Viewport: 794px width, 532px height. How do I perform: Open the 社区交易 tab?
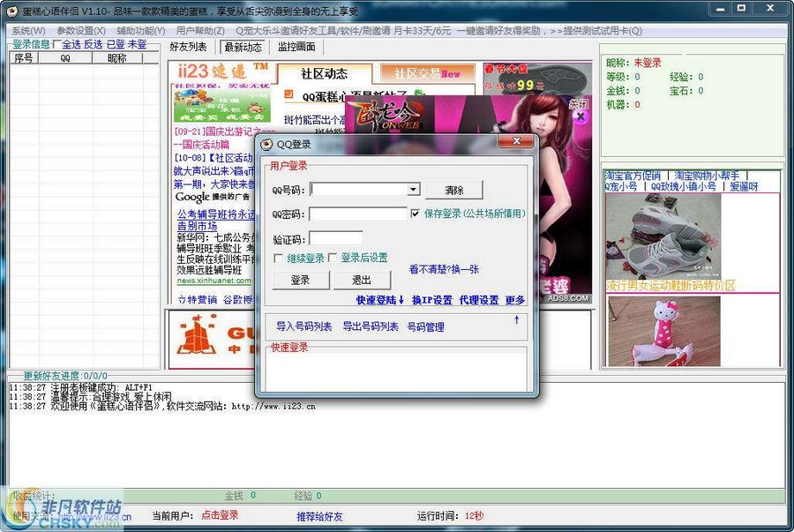coord(423,74)
